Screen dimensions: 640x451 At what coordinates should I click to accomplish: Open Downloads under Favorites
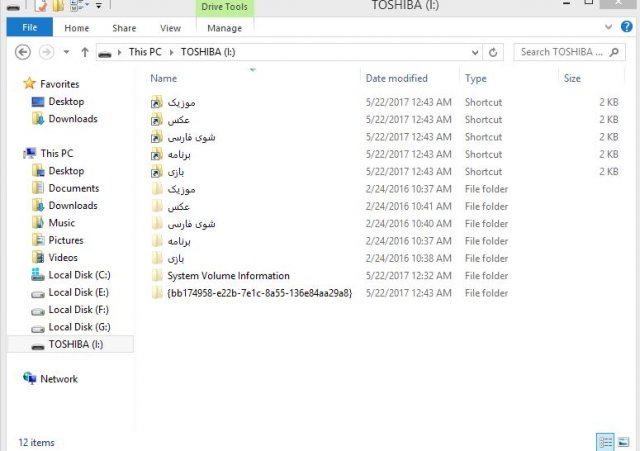(73, 119)
